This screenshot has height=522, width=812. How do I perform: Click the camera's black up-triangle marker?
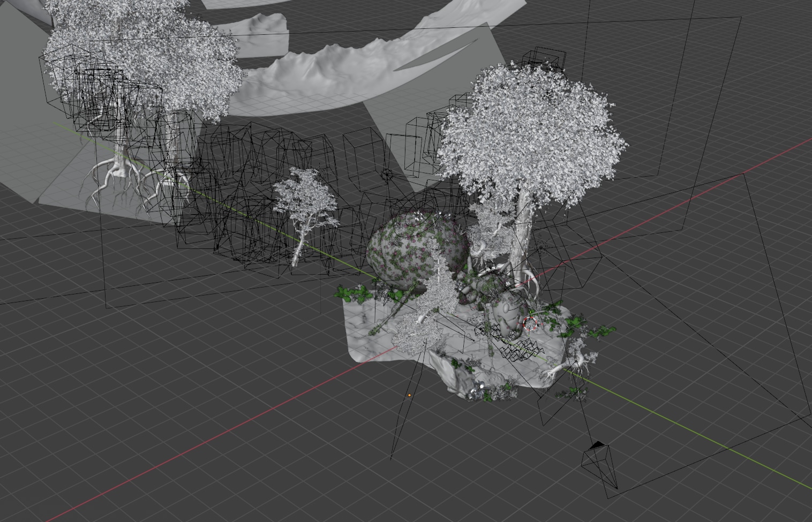(597, 445)
